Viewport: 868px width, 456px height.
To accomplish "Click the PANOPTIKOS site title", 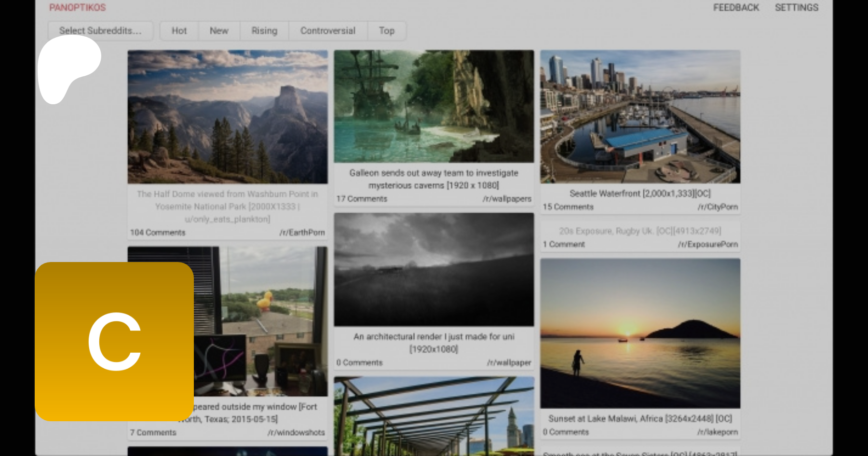I will 78,8.
